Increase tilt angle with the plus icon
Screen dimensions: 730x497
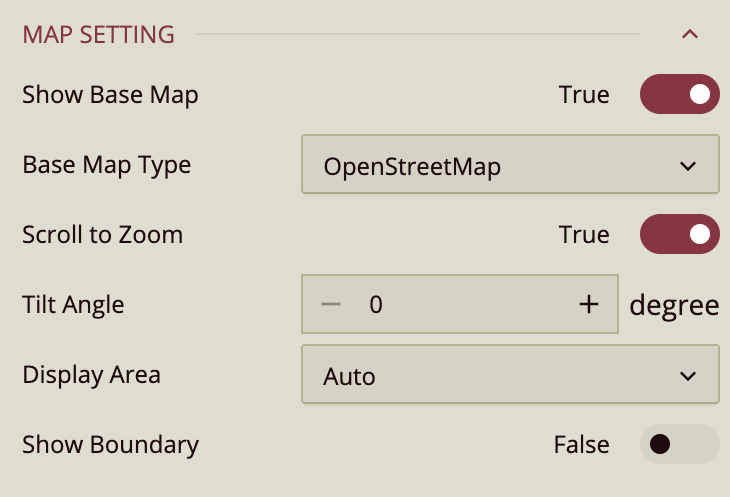(x=589, y=305)
